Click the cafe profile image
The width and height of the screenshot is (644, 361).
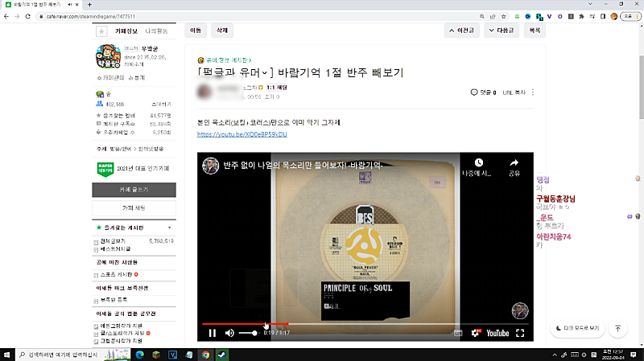click(108, 56)
